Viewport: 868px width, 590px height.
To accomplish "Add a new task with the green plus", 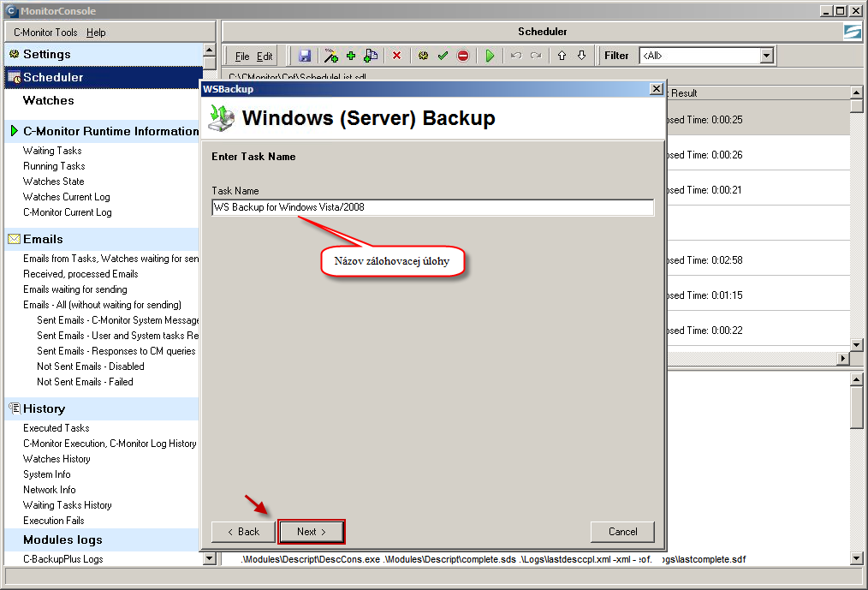I will tap(350, 56).
